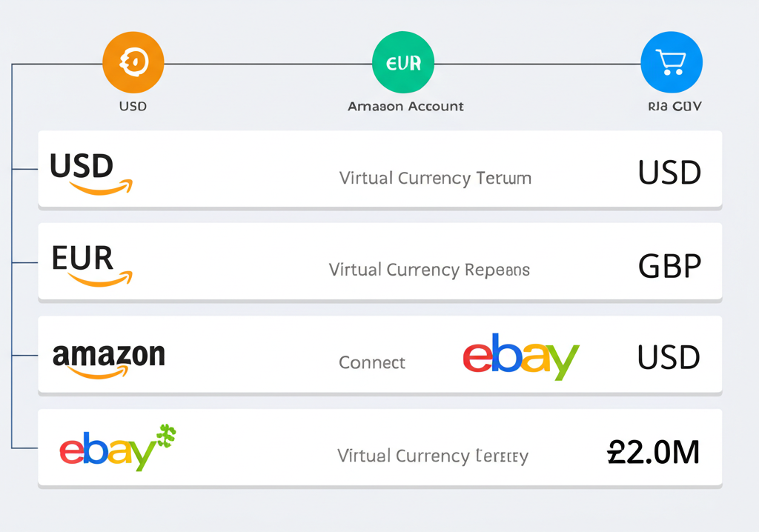Click the Virtual Currency Tereiey text

[433, 455]
